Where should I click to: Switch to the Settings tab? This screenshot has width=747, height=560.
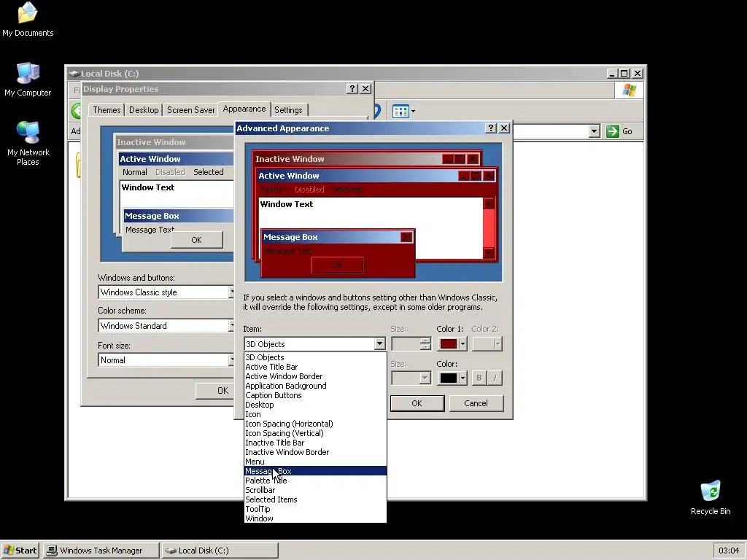[288, 110]
